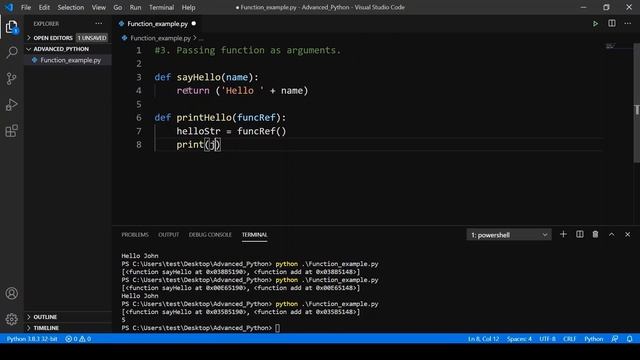Open the View menu
The image size is (640, 360).
[98, 7]
